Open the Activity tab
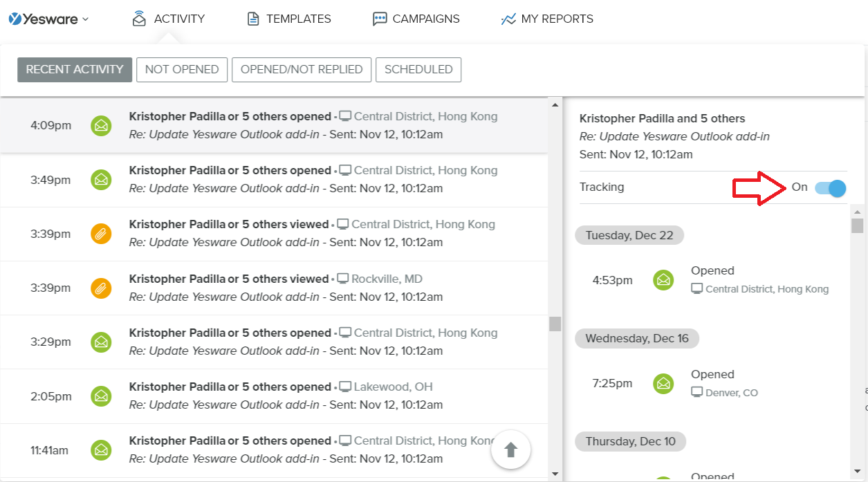The height and width of the screenshot is (482, 868). 169,19
